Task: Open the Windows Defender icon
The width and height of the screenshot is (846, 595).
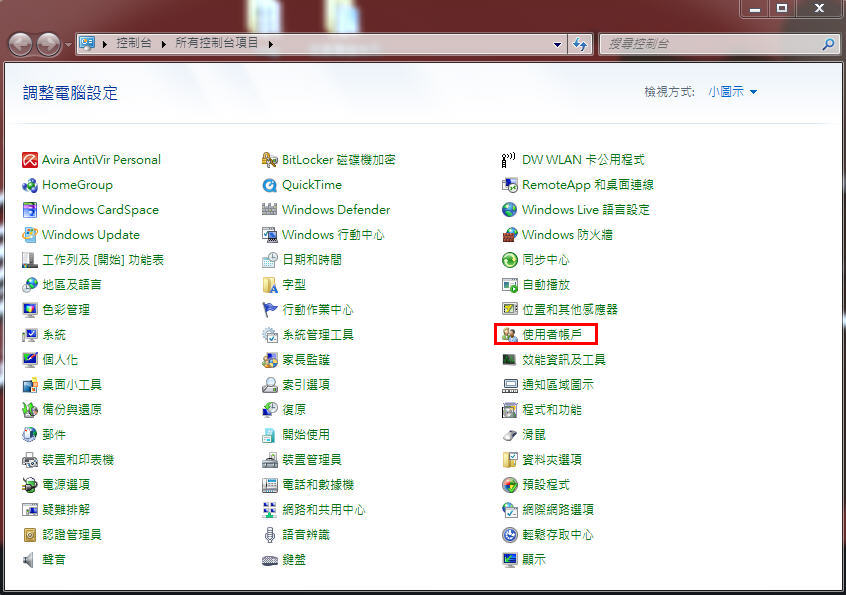Action: tap(269, 210)
